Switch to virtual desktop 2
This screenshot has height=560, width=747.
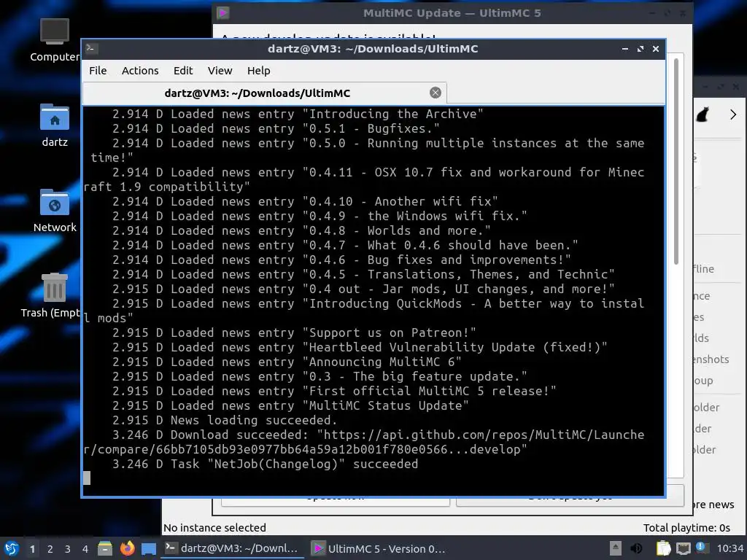pos(50,549)
